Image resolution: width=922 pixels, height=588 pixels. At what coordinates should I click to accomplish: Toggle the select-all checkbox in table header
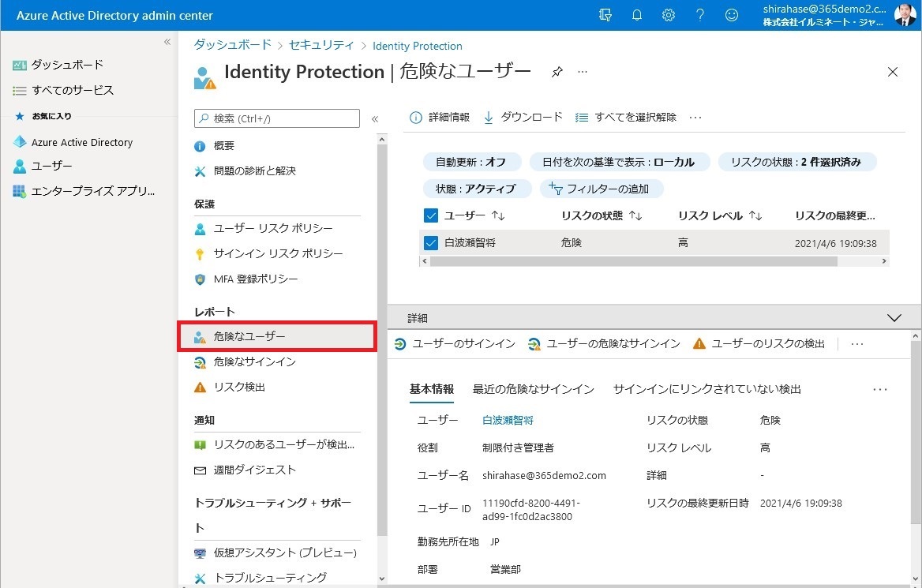tap(431, 215)
